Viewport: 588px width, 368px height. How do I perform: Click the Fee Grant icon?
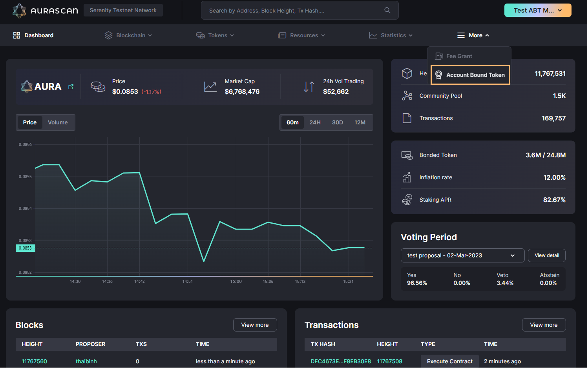439,56
